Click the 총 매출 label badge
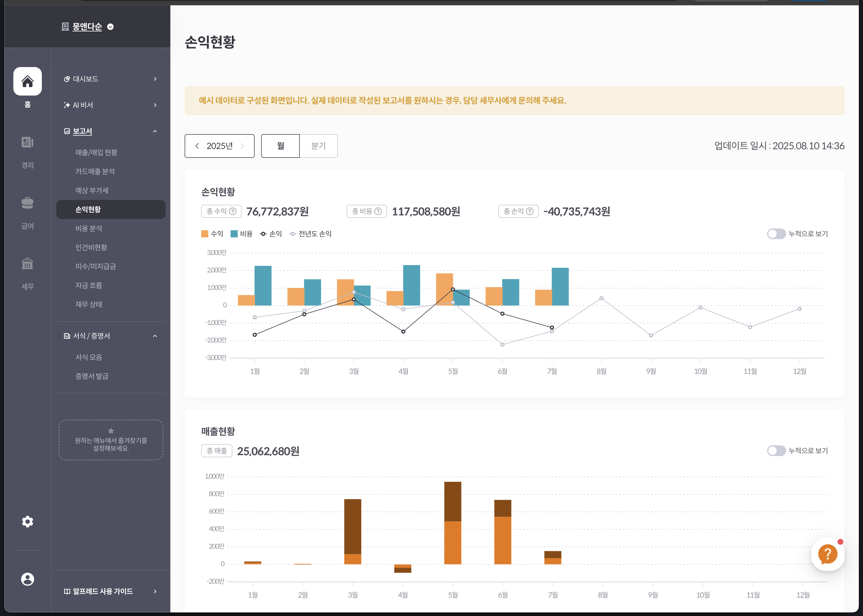 click(x=217, y=451)
